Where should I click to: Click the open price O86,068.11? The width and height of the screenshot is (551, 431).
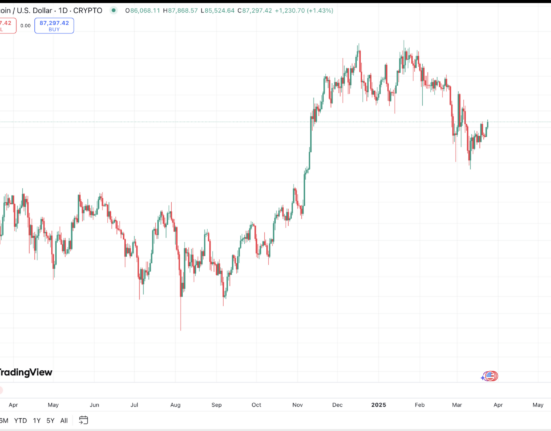143,11
